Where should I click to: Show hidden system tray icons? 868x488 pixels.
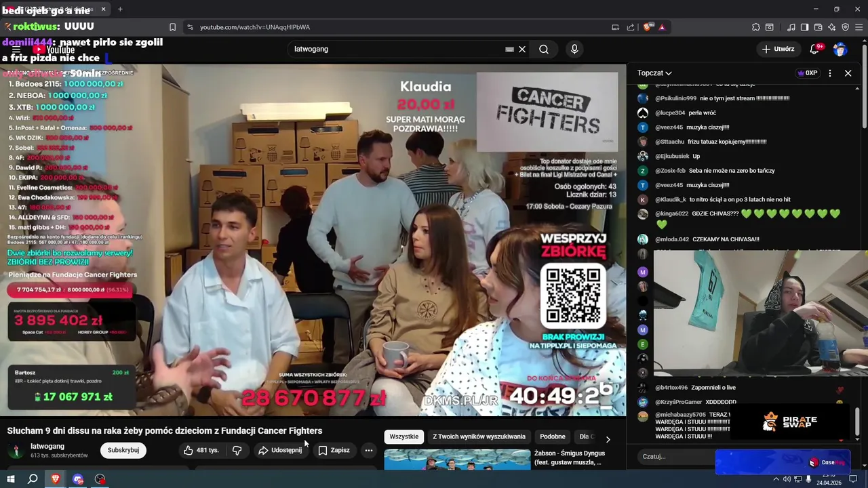[x=776, y=479]
